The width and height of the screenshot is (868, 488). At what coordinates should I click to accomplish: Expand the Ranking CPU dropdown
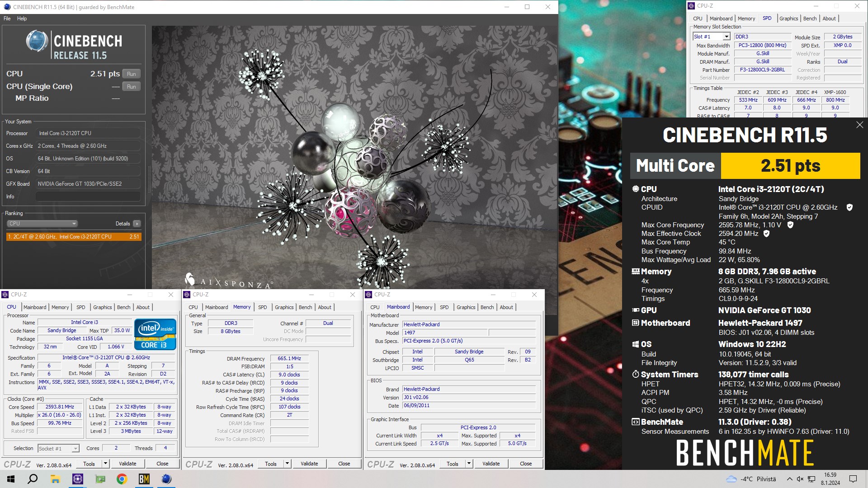pyautogui.click(x=42, y=224)
